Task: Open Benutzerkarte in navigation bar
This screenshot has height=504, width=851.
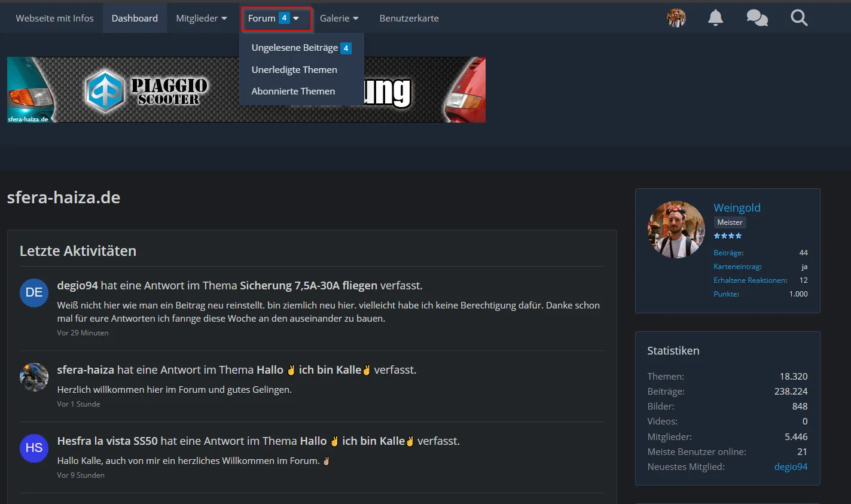Action: pos(409,19)
